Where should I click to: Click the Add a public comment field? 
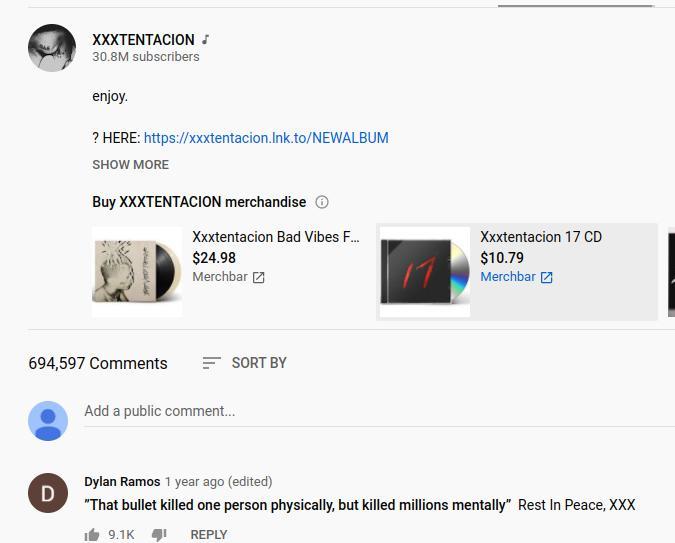[379, 411]
